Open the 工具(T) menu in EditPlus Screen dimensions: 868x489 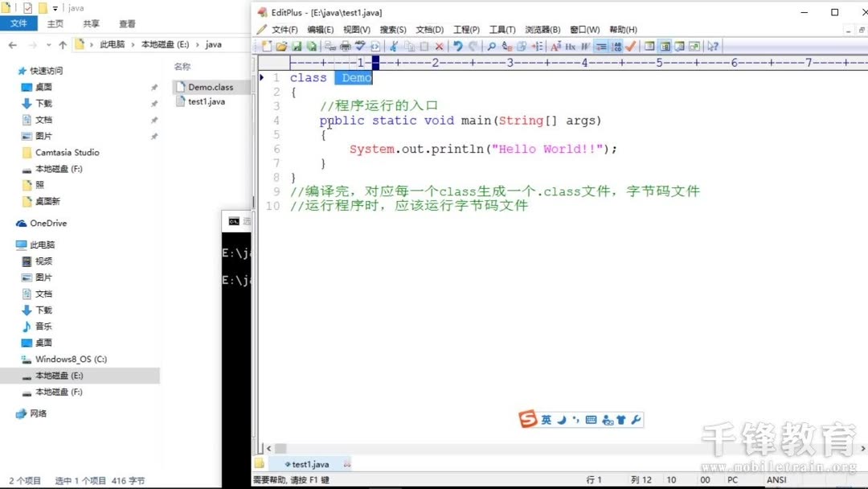pos(502,29)
